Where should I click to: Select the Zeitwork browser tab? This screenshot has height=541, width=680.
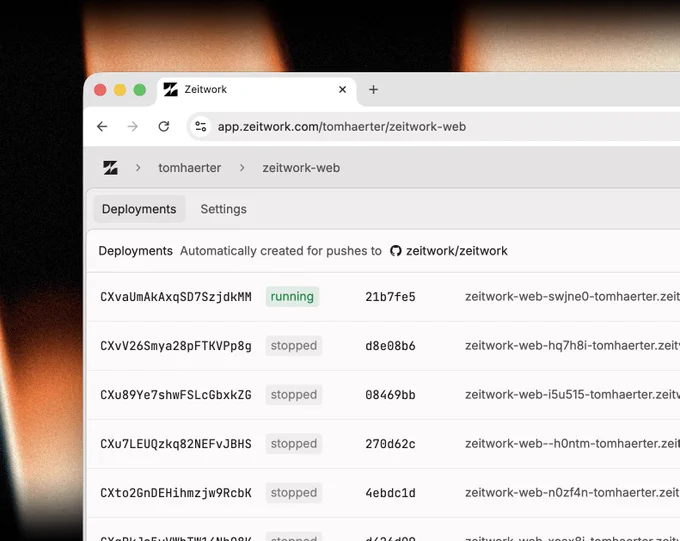coord(256,90)
